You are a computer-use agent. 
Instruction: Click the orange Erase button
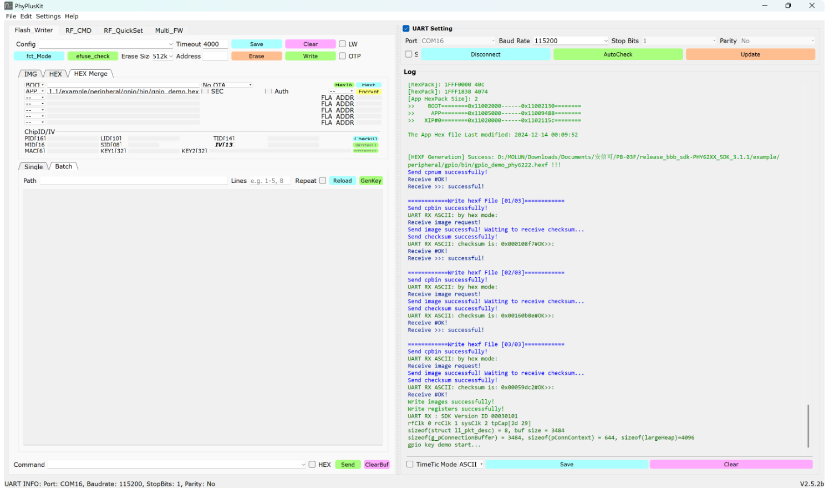coord(257,57)
